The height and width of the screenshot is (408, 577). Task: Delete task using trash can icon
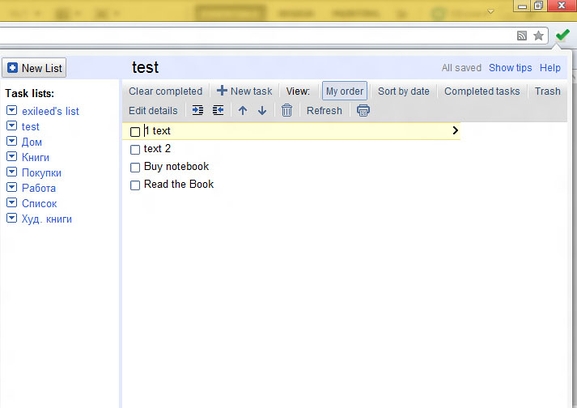click(x=287, y=110)
